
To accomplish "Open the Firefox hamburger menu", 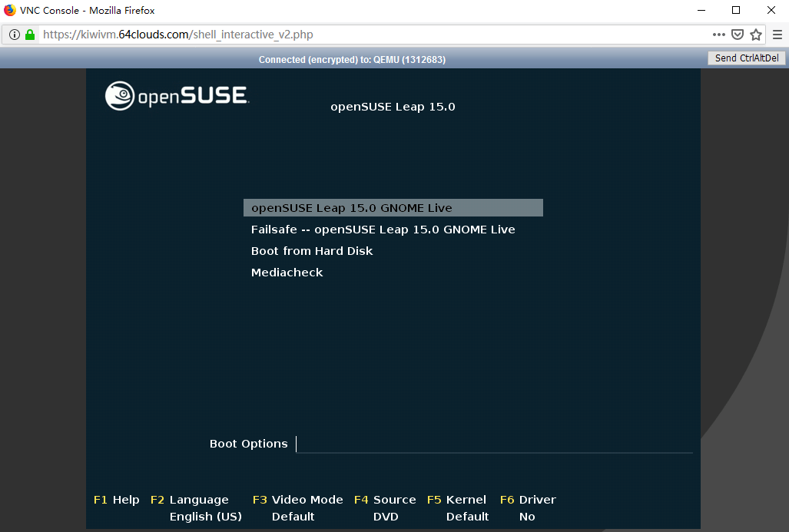I will pos(777,35).
